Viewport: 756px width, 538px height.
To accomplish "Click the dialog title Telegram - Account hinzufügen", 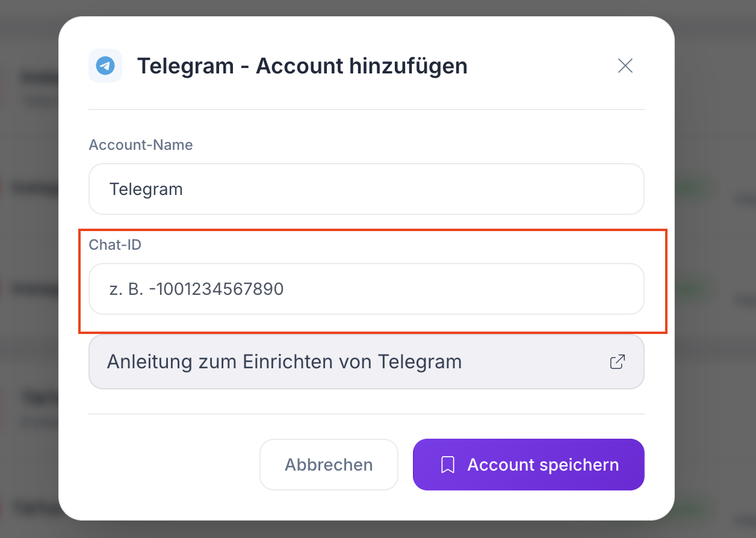I will click(302, 66).
